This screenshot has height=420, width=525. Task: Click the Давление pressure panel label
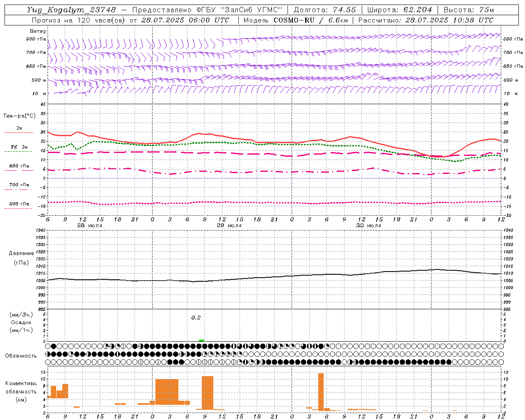pos(21,253)
